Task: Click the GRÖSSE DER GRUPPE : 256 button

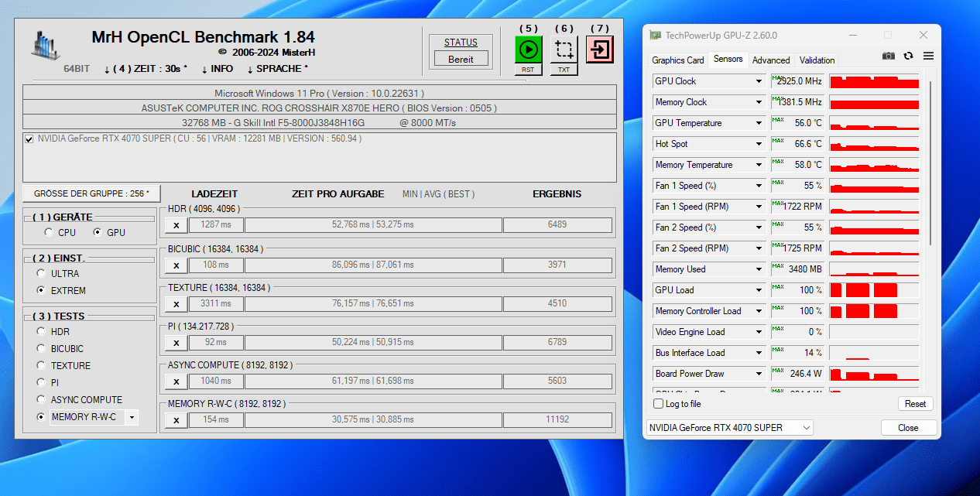Action: pos(91,193)
